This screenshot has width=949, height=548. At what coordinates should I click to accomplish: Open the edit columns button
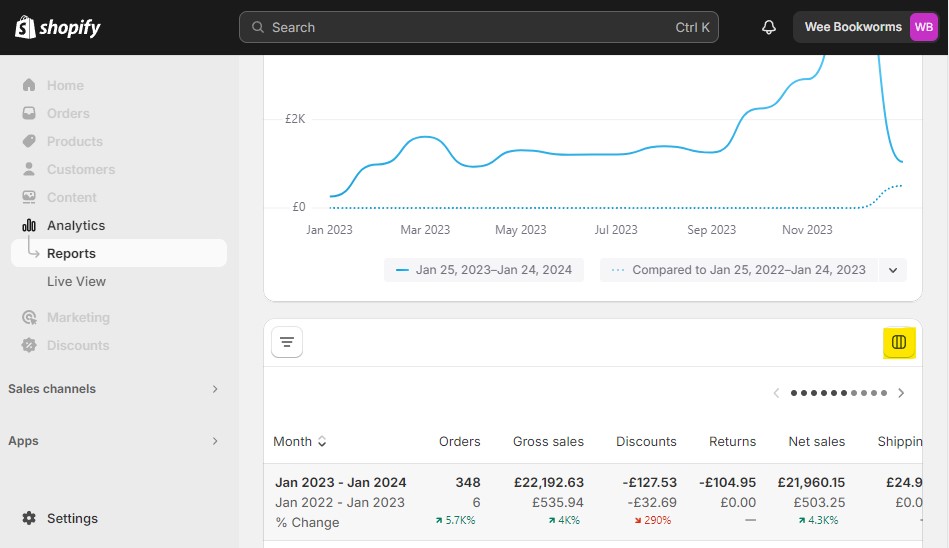(899, 342)
